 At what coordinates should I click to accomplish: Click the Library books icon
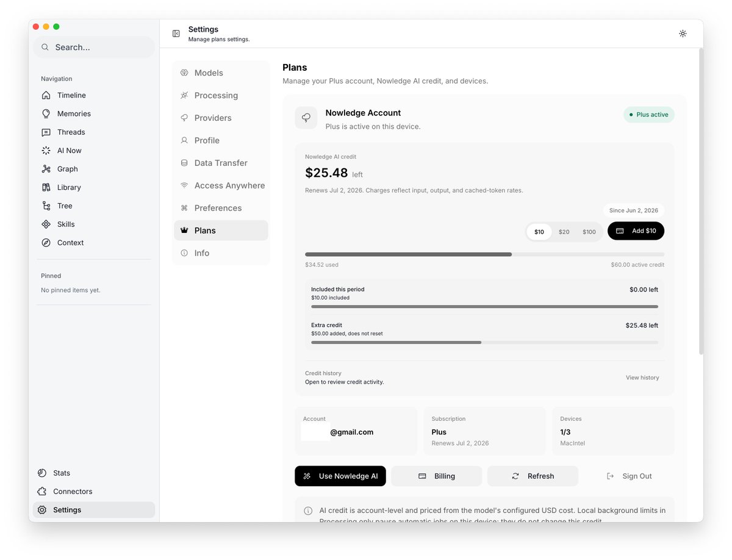pyautogui.click(x=46, y=187)
